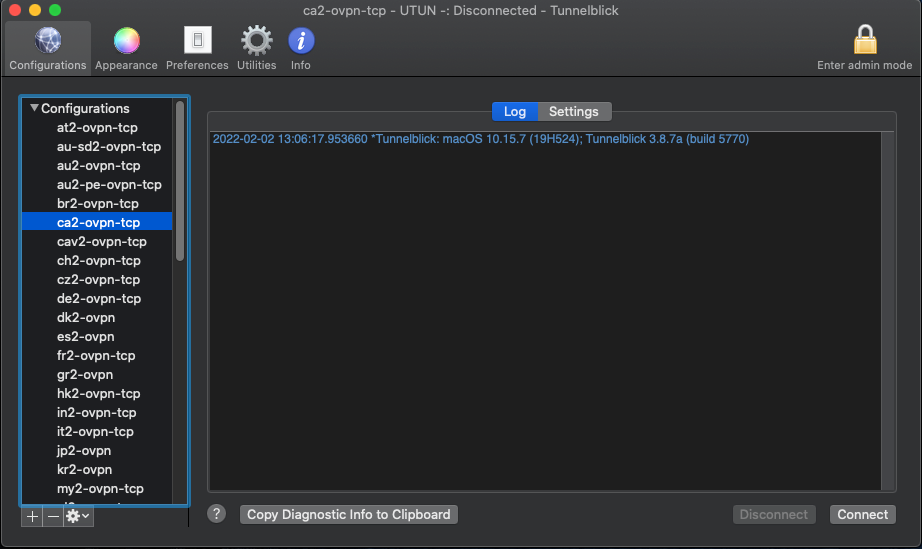The height and width of the screenshot is (549, 922).
Task: Select the in2-ovpn-tcp configuration
Action: click(x=97, y=413)
